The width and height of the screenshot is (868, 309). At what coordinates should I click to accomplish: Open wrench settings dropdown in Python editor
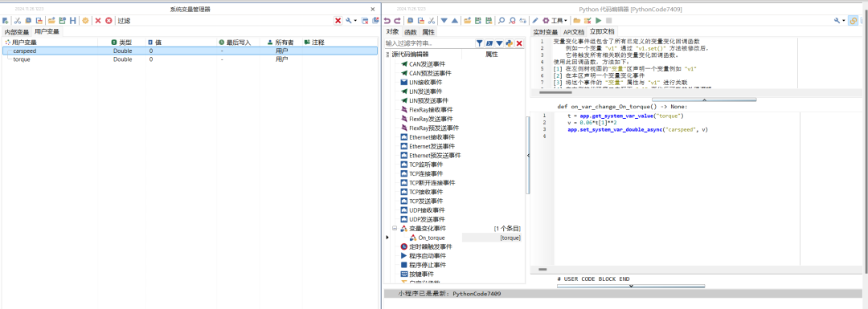tap(839, 20)
